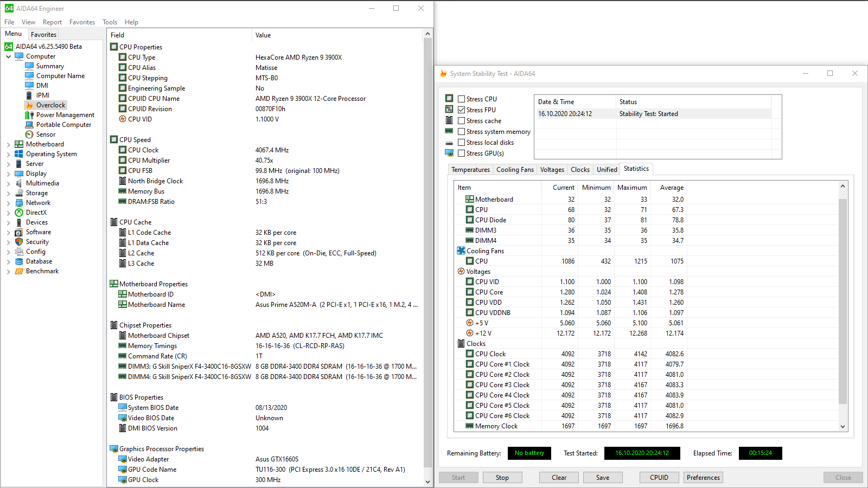Click the Voltages icon in statistics list

pos(461,272)
